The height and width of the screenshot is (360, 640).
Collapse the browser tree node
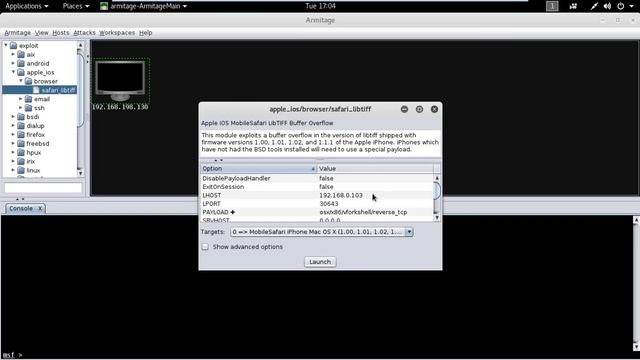21,81
